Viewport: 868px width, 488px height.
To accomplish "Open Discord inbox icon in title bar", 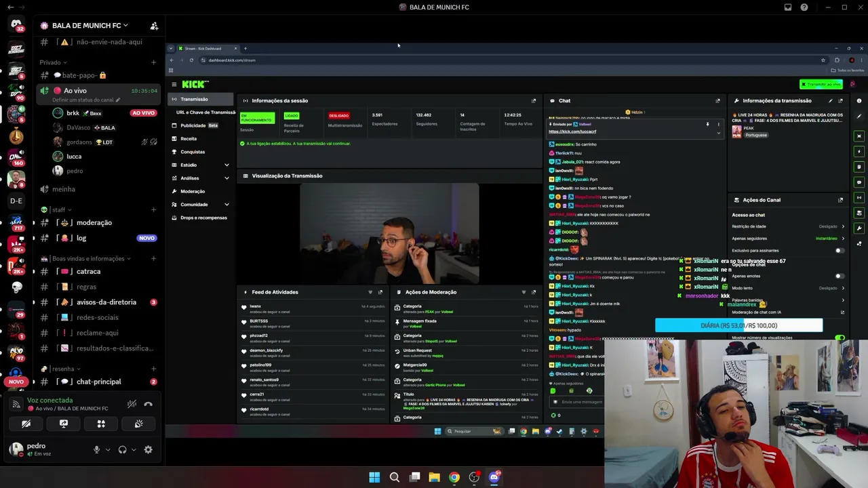I will pos(788,7).
